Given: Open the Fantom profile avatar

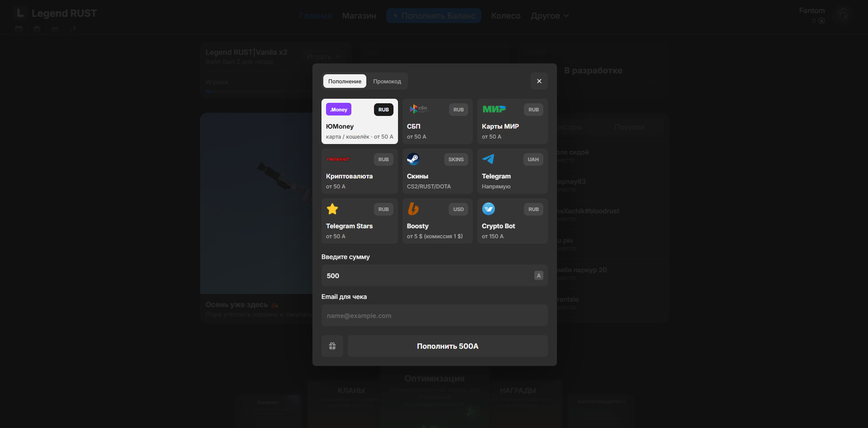Looking at the screenshot, I should (x=843, y=15).
